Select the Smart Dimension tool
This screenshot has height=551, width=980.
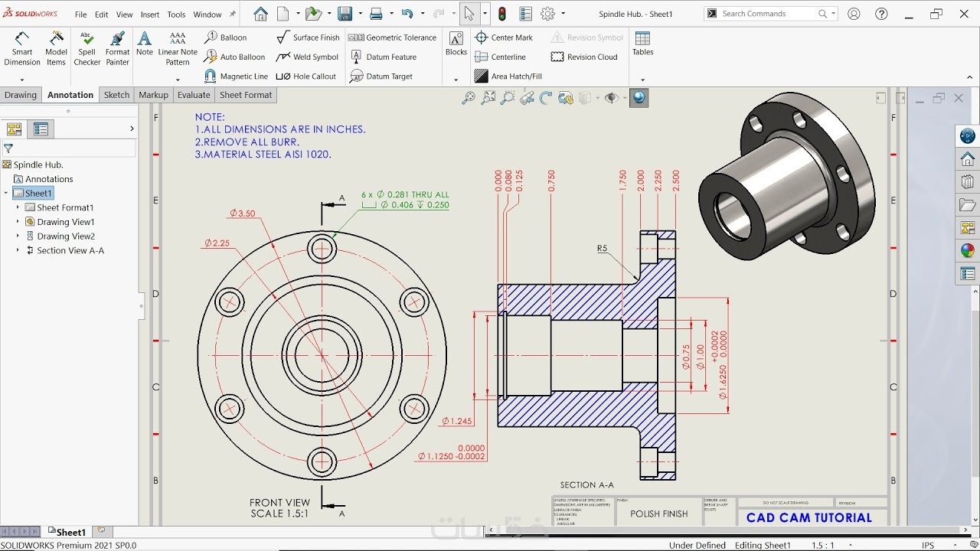[x=22, y=49]
